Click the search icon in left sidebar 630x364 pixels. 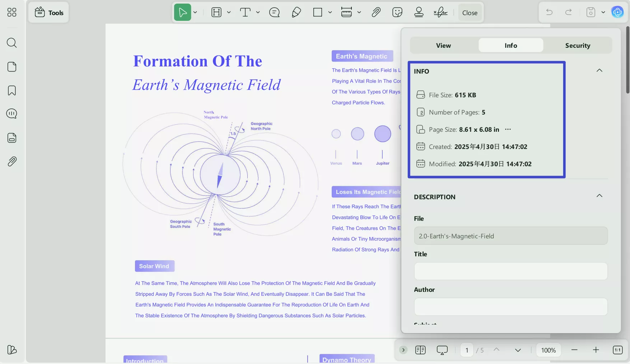tap(12, 43)
